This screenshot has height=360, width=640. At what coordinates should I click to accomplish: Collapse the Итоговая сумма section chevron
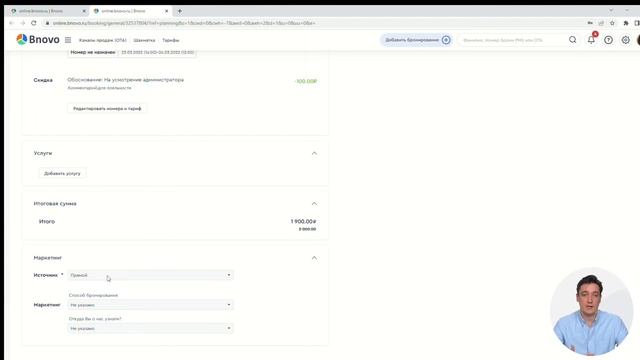pos(314,203)
